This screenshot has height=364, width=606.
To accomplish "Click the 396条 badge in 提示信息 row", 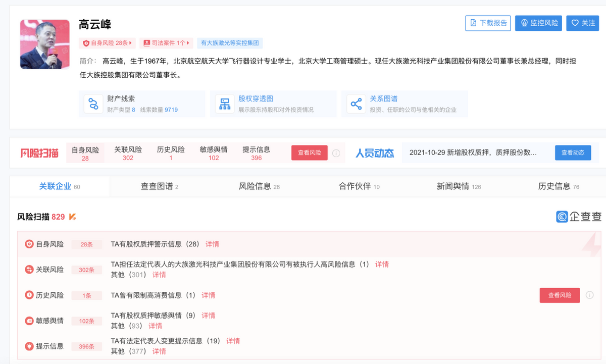I will [87, 346].
